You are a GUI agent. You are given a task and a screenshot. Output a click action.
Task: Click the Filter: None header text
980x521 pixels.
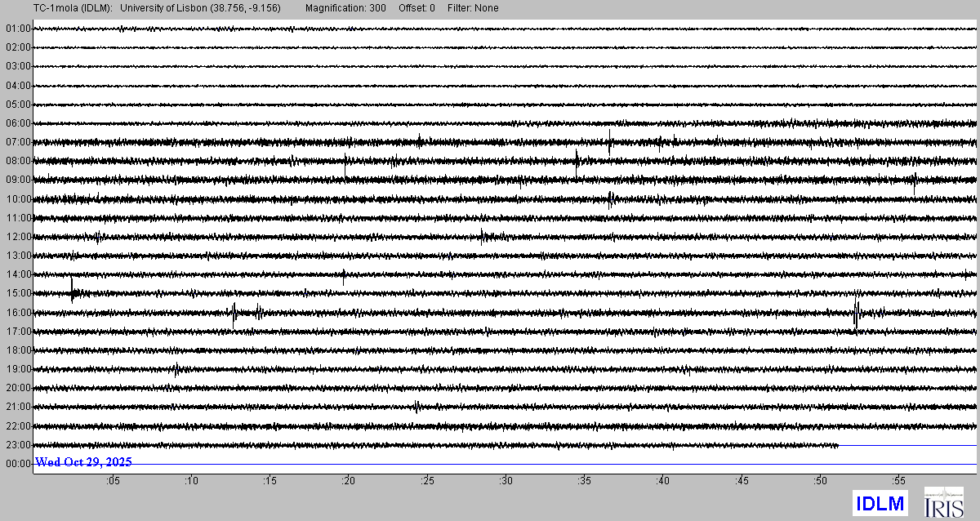[473, 8]
